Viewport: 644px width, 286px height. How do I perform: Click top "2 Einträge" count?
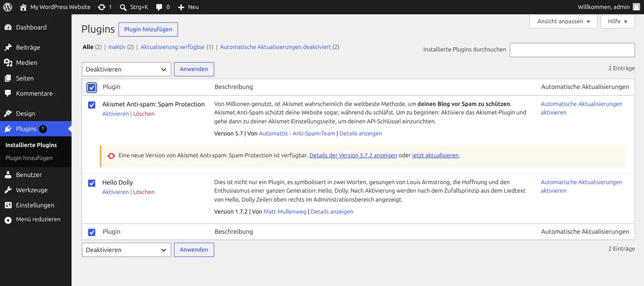pyautogui.click(x=621, y=69)
